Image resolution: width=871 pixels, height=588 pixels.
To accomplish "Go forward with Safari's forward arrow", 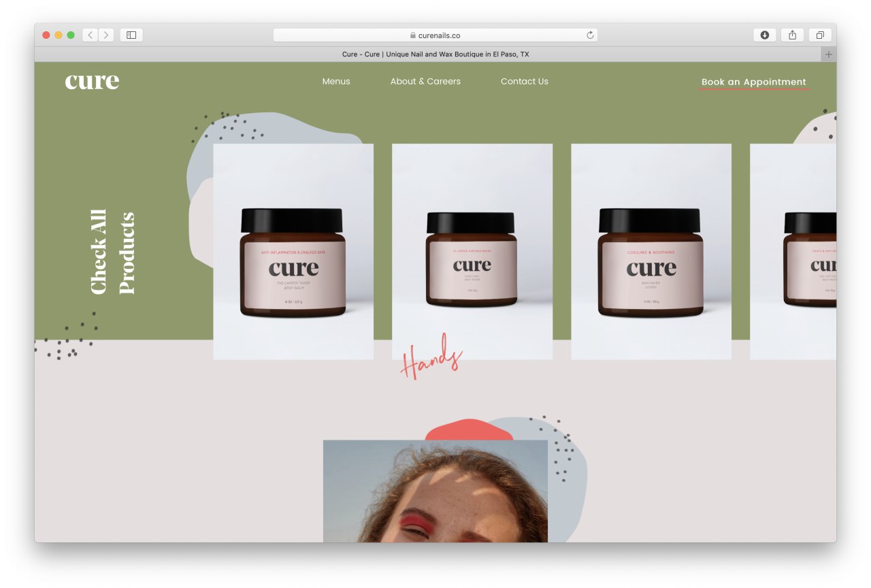I will pyautogui.click(x=106, y=35).
